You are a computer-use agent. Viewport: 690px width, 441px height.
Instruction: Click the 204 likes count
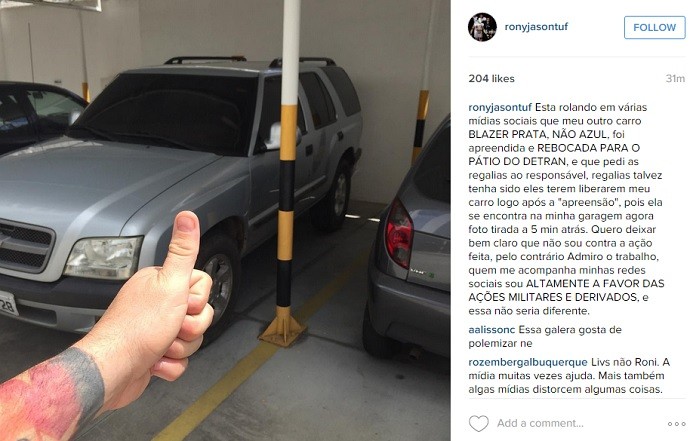(492, 78)
